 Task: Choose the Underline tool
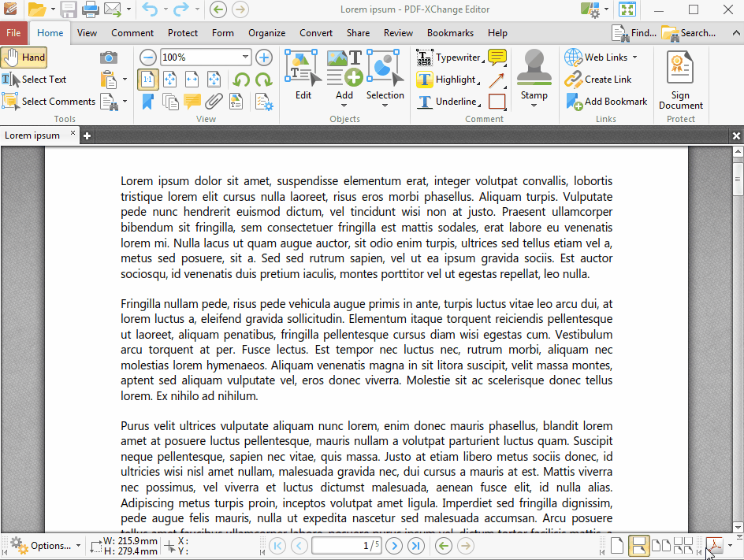point(448,102)
